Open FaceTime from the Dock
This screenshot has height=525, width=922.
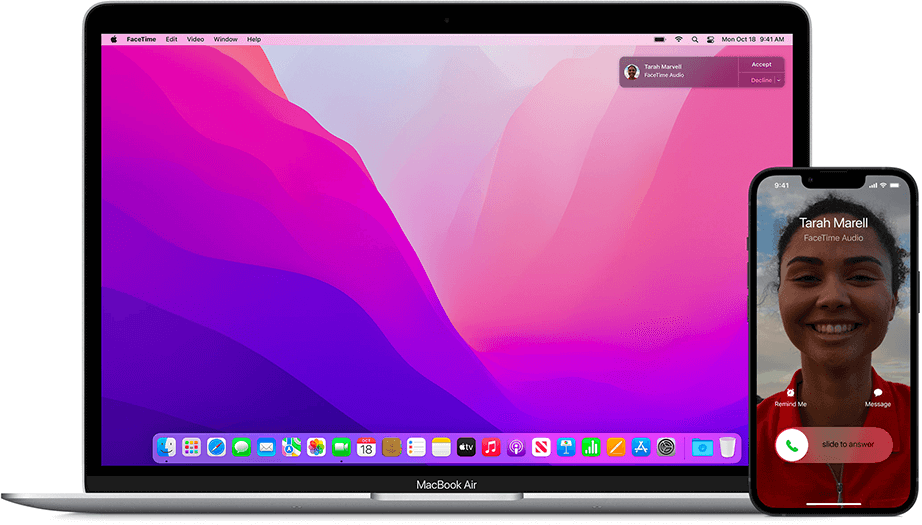pos(341,447)
